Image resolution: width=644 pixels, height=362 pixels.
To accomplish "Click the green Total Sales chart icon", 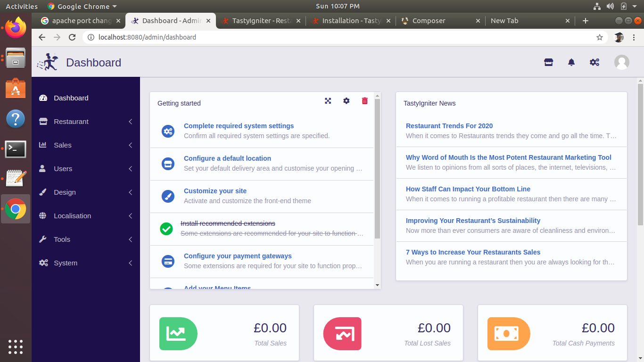I will pyautogui.click(x=178, y=334).
